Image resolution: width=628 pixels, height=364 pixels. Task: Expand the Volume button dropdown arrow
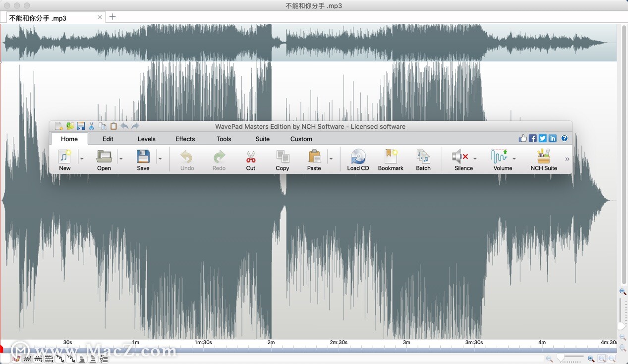[514, 159]
